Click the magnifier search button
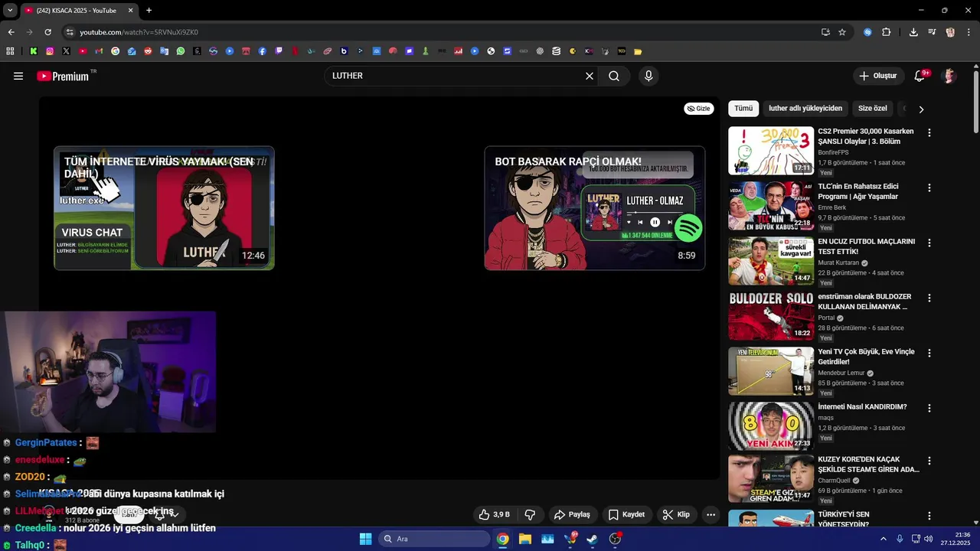 click(614, 76)
